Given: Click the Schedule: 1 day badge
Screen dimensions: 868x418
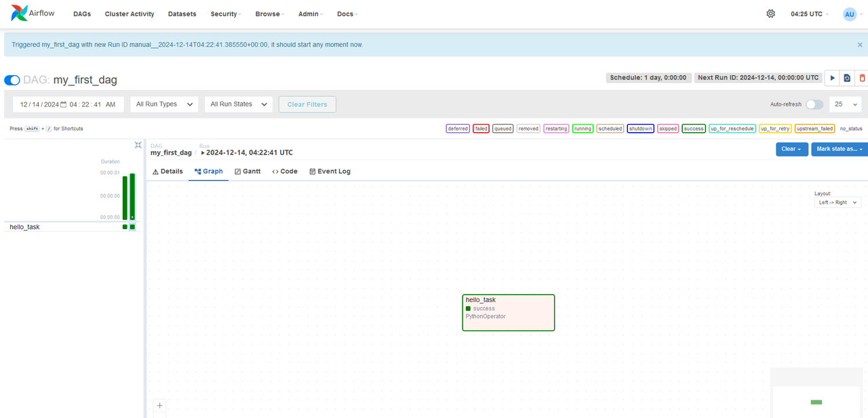Looking at the screenshot, I should click(x=649, y=78).
